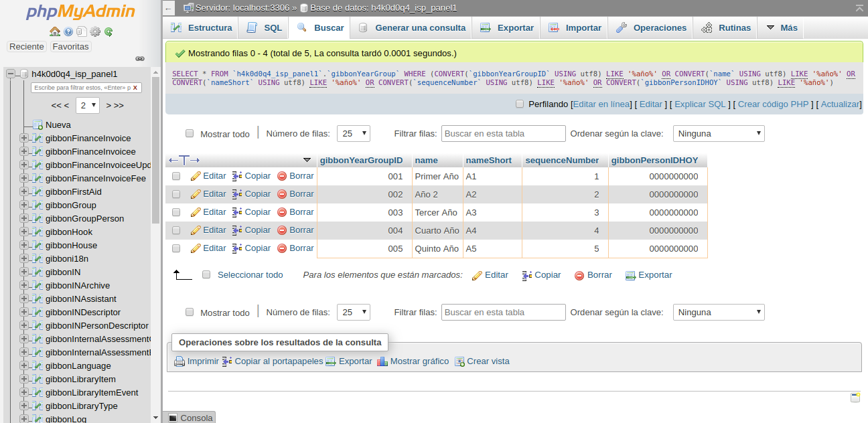The image size is (868, 423).
Task: Click Editar en línea link
Action: pyautogui.click(x=602, y=104)
